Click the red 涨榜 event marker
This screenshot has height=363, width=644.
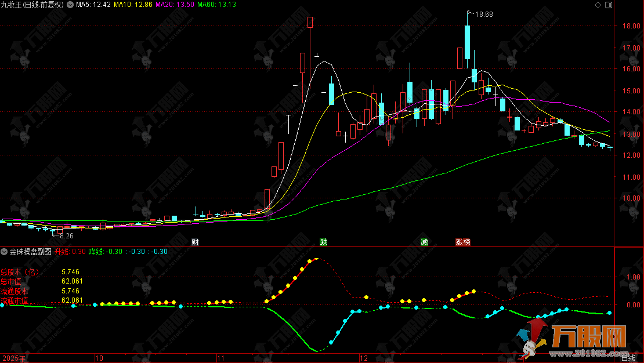tap(462, 242)
